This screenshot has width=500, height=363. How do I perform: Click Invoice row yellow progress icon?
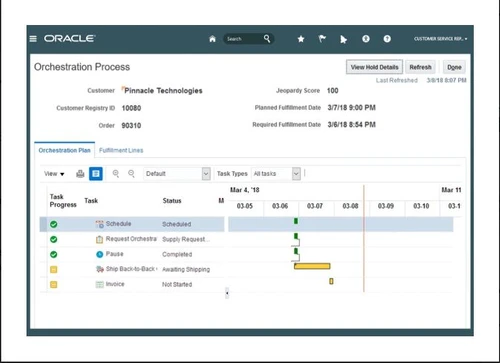pos(54,284)
